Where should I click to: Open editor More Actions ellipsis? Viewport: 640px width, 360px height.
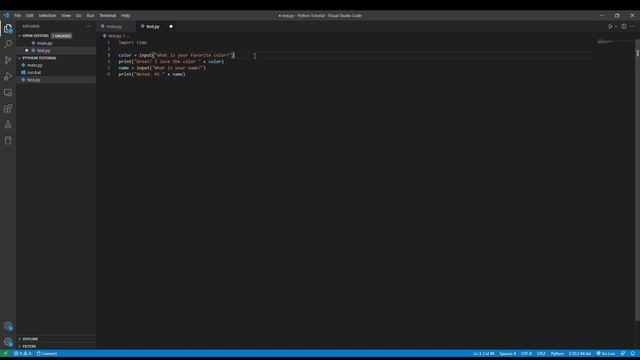632,27
